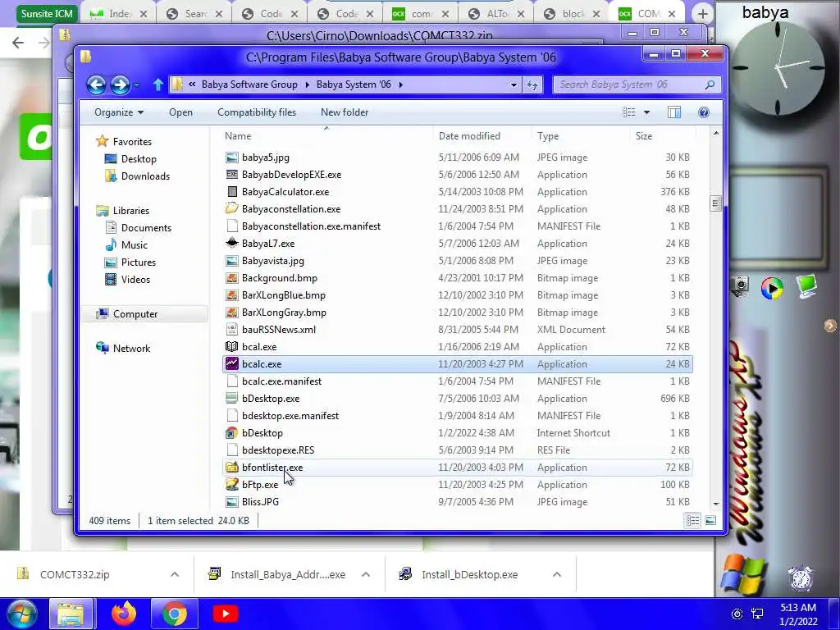The width and height of the screenshot is (840, 630).
Task: Click Open in the Explorer toolbar
Action: [180, 112]
